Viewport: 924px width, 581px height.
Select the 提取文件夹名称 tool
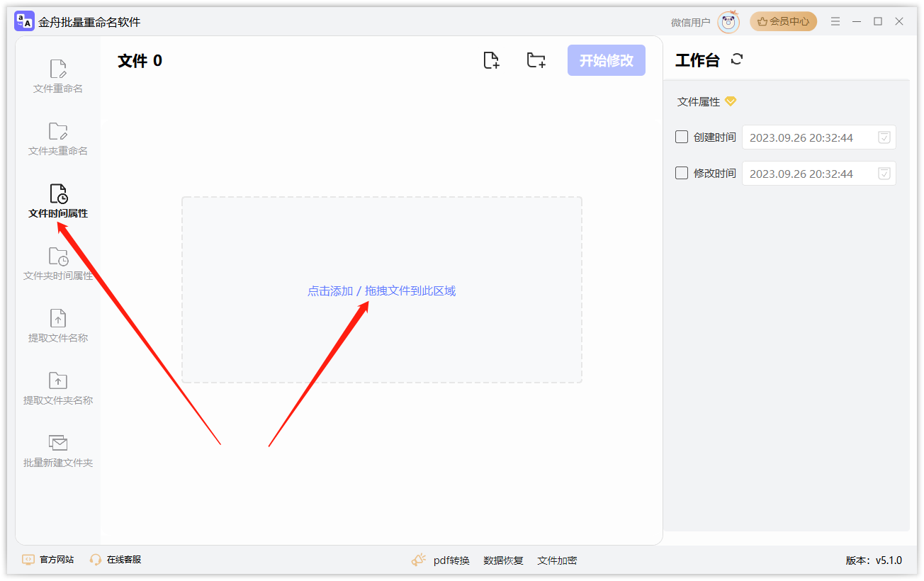click(x=57, y=390)
